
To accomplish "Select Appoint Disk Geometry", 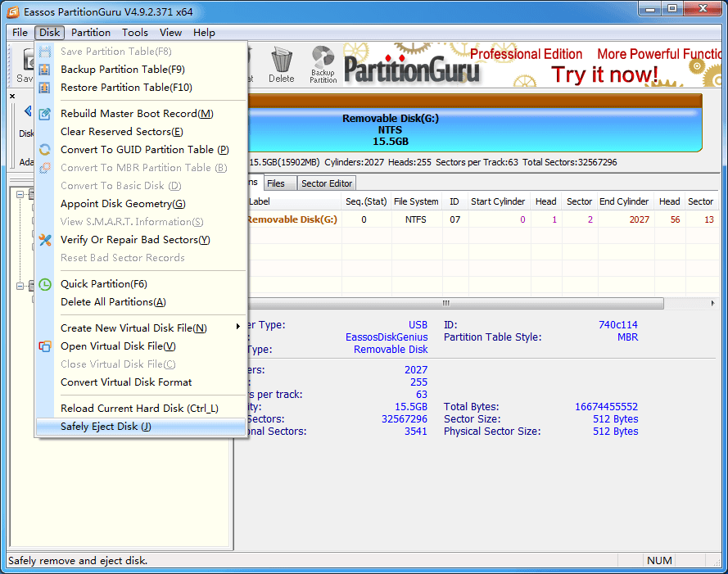I will 141,204.
